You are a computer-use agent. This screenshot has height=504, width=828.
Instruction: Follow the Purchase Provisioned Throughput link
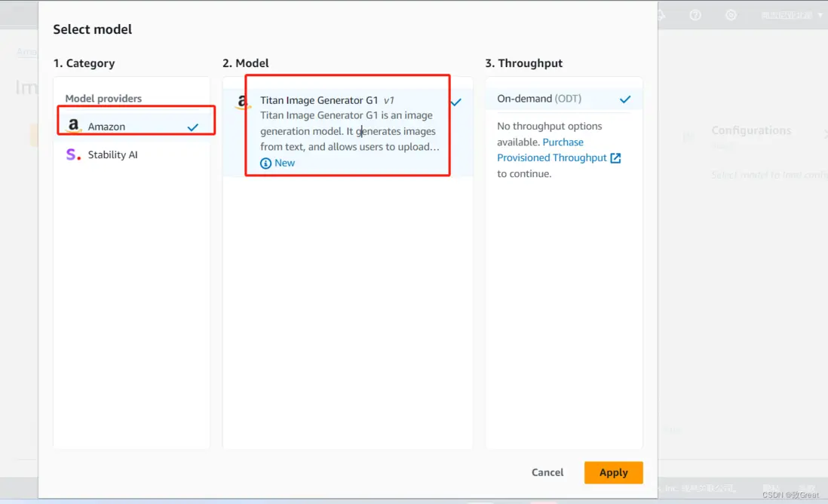pos(551,157)
